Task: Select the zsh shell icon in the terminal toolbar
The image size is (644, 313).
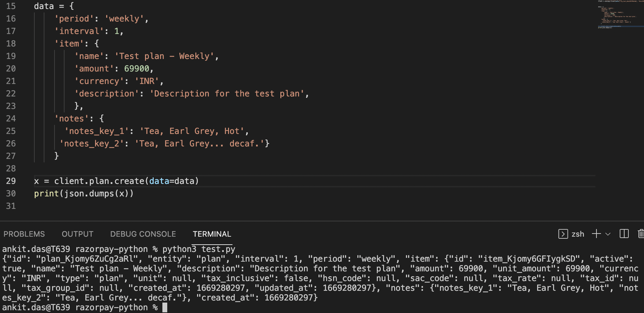Action: pyautogui.click(x=563, y=234)
